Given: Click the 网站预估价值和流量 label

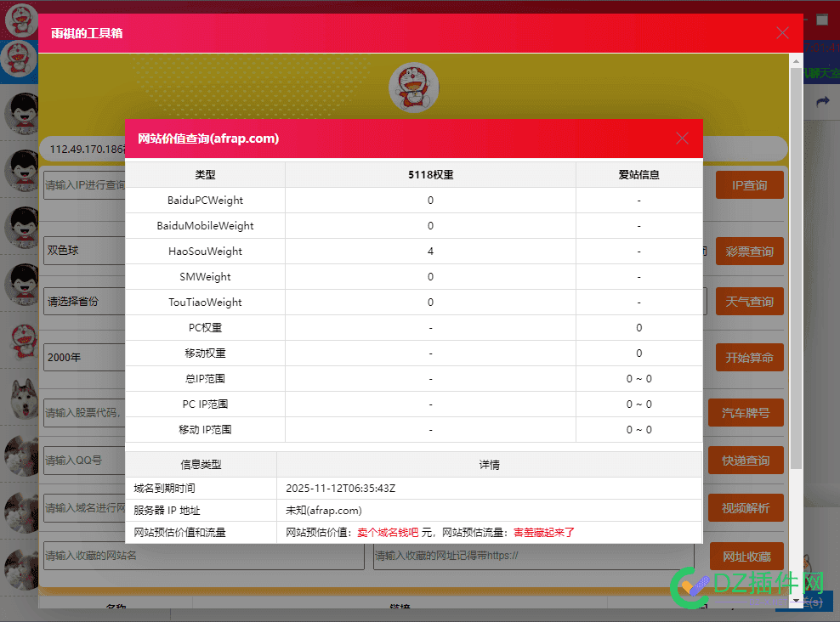Looking at the screenshot, I should pos(179,533).
